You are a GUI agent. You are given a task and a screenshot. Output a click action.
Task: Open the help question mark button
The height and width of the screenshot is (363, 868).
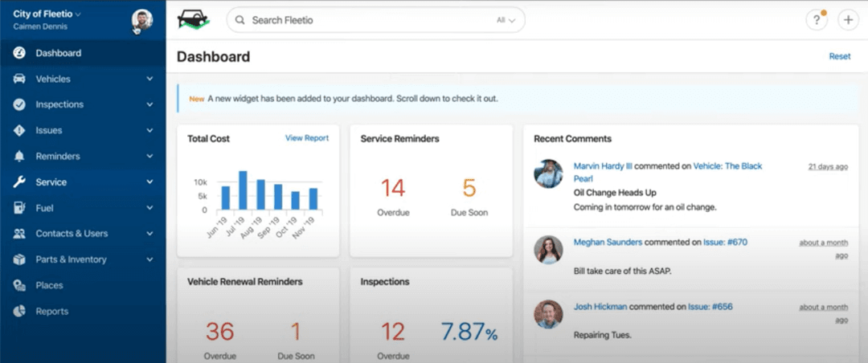pos(816,20)
